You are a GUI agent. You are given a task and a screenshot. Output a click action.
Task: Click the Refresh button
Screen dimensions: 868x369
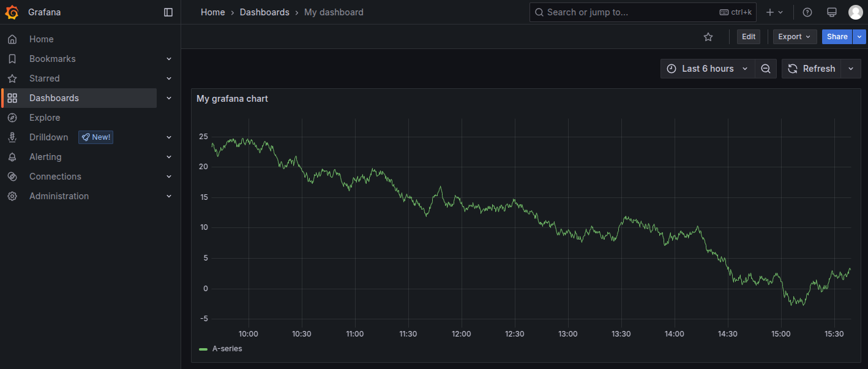click(811, 69)
